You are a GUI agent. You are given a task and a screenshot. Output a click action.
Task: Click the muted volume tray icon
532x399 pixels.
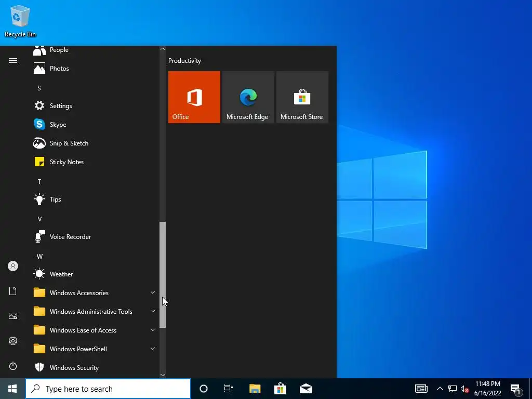[464, 389]
